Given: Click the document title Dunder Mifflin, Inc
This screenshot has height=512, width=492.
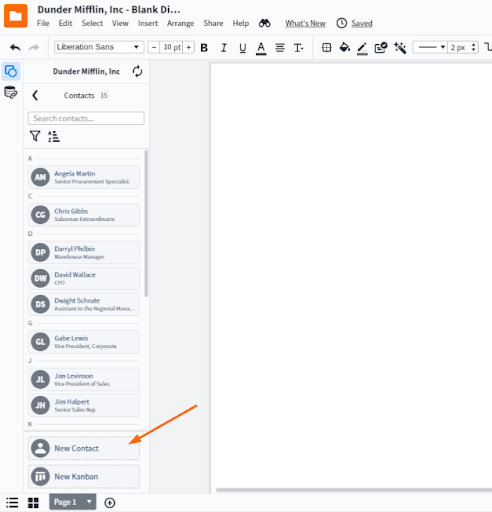Looking at the screenshot, I should [109, 10].
